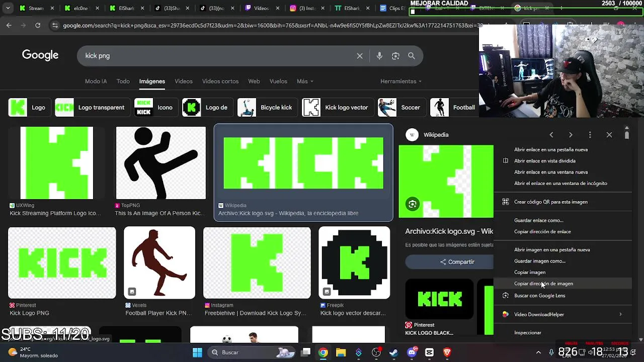Show hidden system tray icons
The width and height of the screenshot is (644, 362).
(x=538, y=352)
